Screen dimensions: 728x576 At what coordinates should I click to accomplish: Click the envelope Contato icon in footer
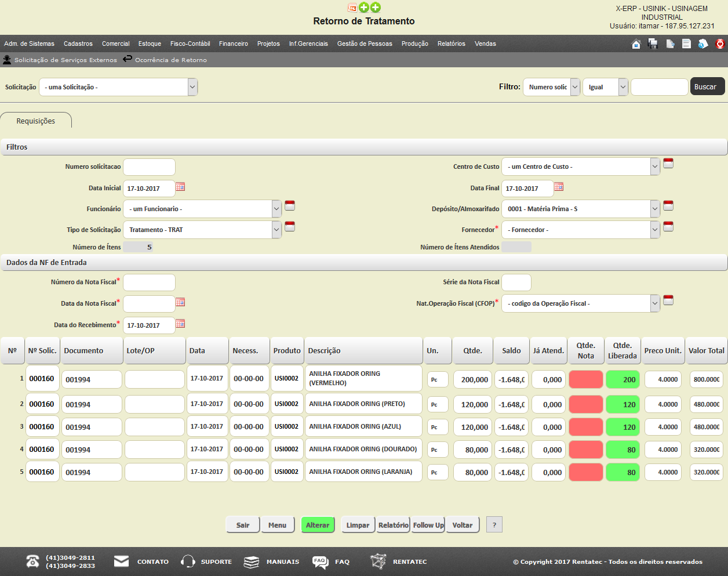(x=121, y=561)
